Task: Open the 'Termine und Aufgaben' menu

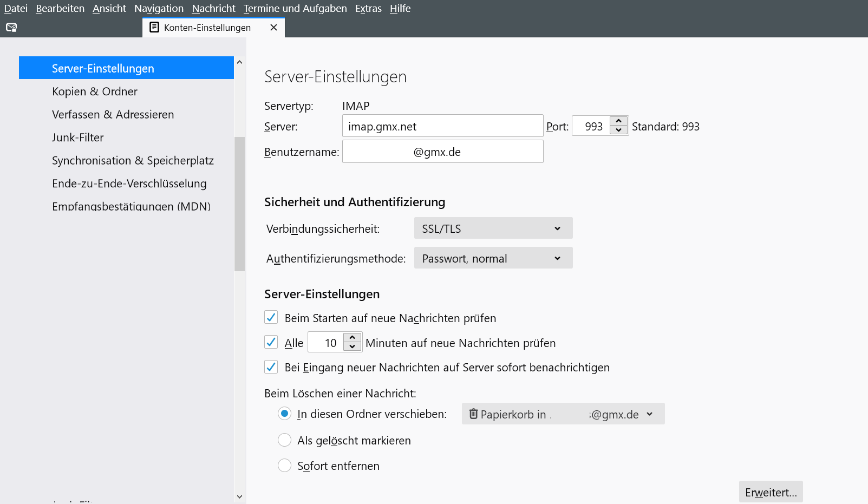Action: pyautogui.click(x=295, y=9)
